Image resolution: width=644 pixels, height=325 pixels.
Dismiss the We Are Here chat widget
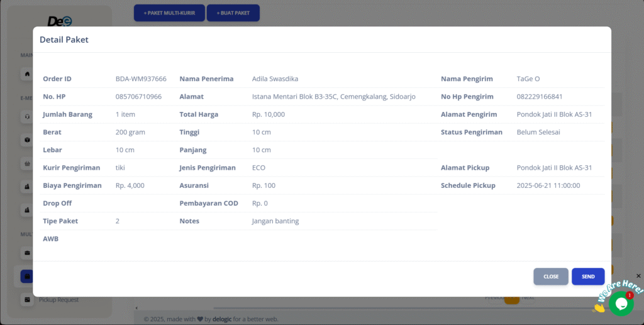coord(638,276)
